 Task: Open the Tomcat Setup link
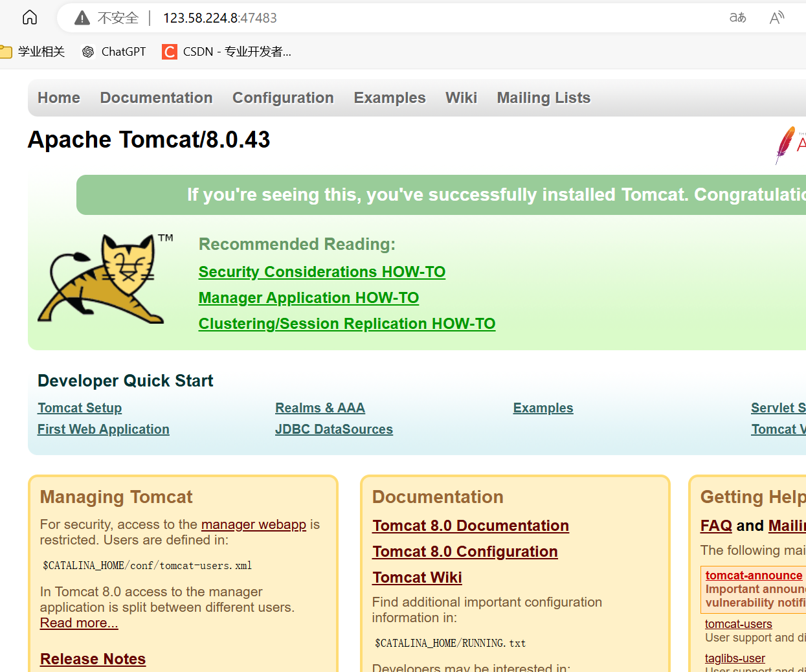click(80, 408)
